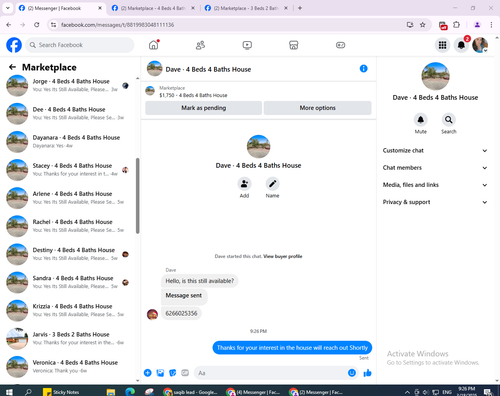Choose a GIF in composer

tap(185, 373)
